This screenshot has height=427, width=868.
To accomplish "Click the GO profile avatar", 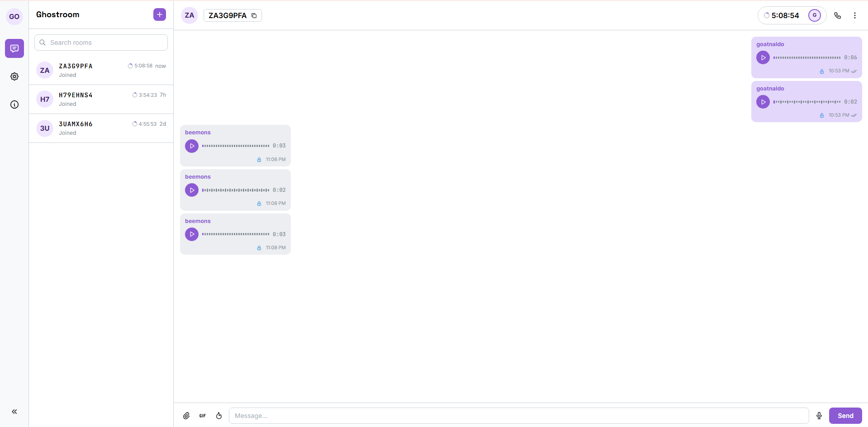I will click(x=14, y=16).
